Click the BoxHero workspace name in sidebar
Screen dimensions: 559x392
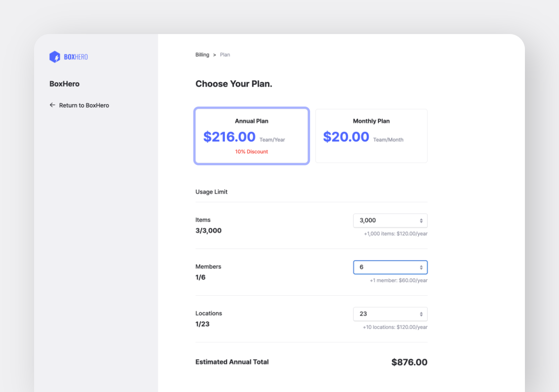tap(64, 84)
